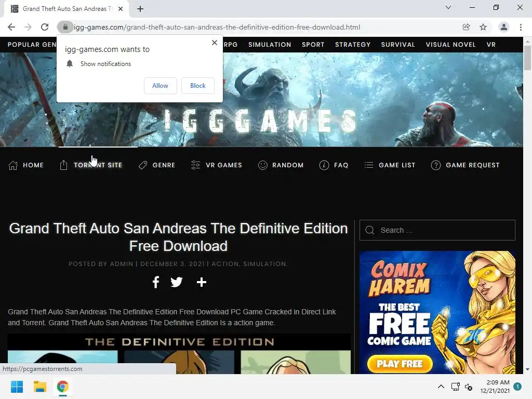Close the Grand Theft Auto San Andreas tab
This screenshot has height=399, width=532.
121,9
